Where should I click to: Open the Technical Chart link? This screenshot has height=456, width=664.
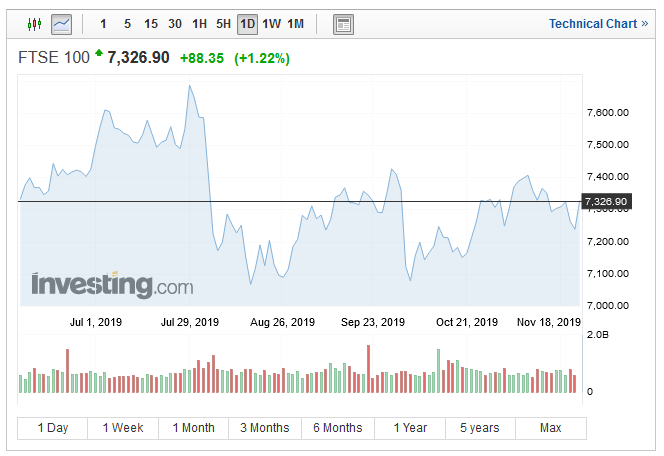[x=598, y=24]
